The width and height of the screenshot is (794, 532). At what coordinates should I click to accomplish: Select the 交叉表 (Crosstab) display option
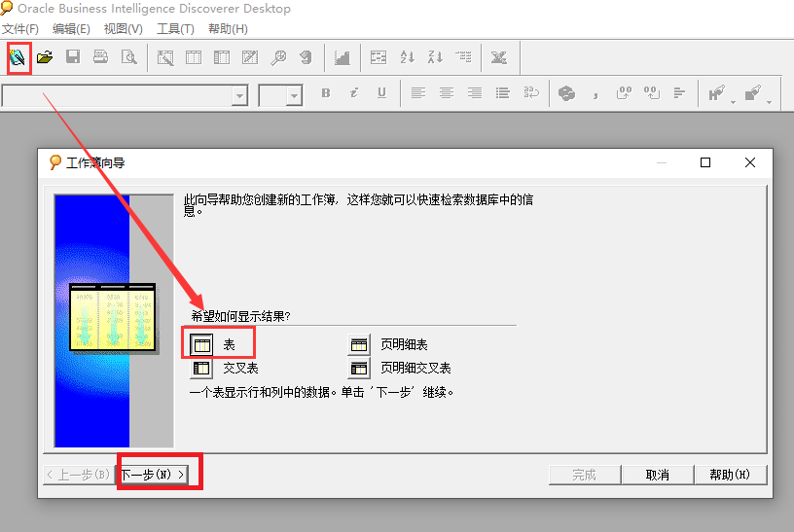[x=201, y=369]
